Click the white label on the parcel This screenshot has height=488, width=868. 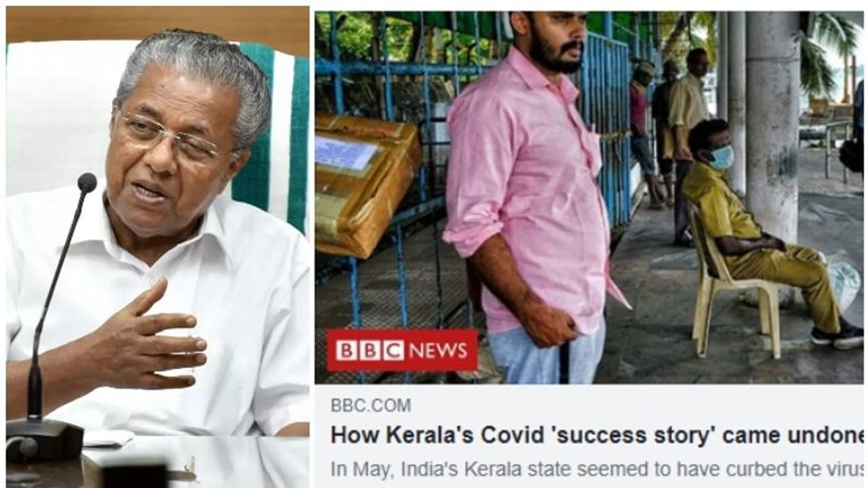pos(346,152)
